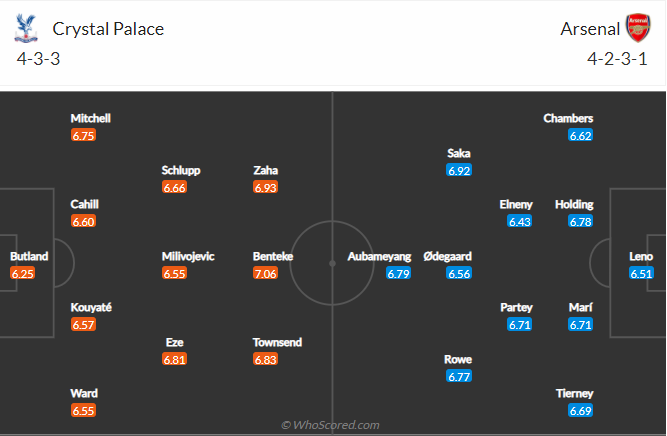Select Benteke's 7.06 rating badge
This screenshot has width=667, height=436.
(266, 273)
